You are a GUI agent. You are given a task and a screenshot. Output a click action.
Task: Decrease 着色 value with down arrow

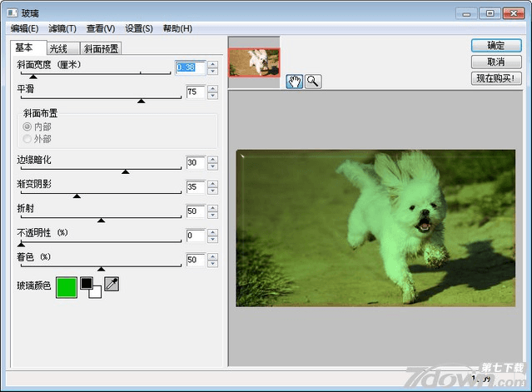coord(212,264)
